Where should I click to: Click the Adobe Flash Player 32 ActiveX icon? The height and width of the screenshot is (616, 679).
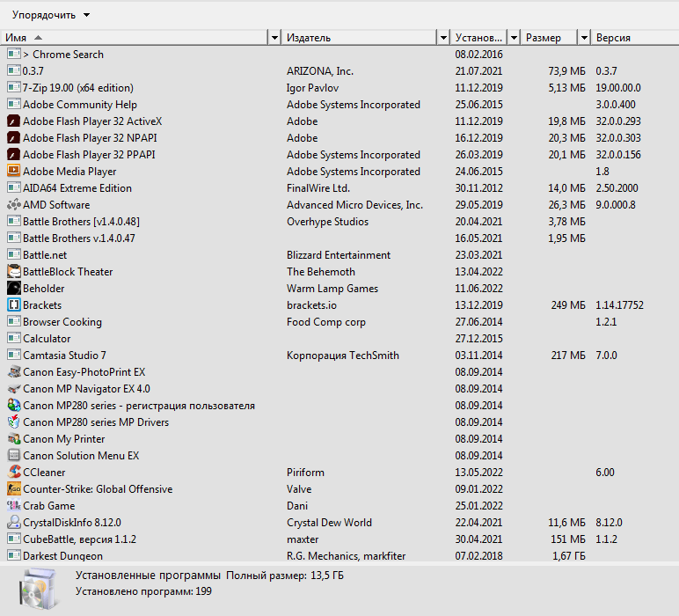tap(14, 121)
